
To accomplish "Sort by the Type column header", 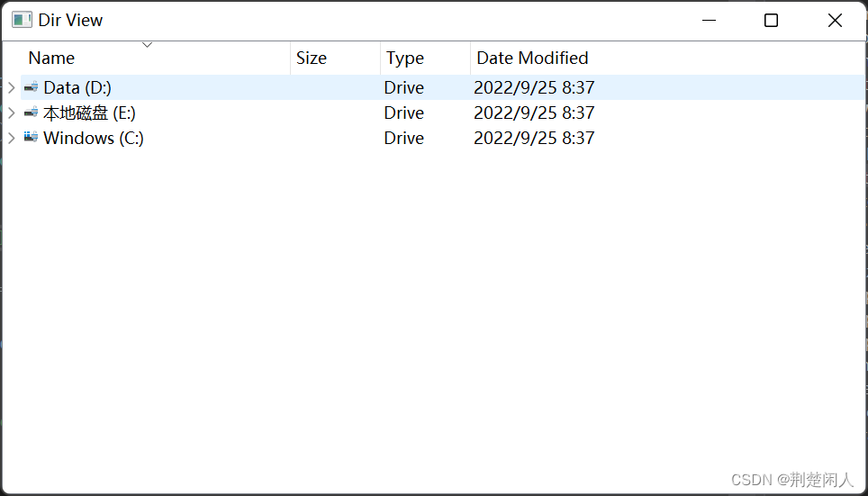I will 425,58.
